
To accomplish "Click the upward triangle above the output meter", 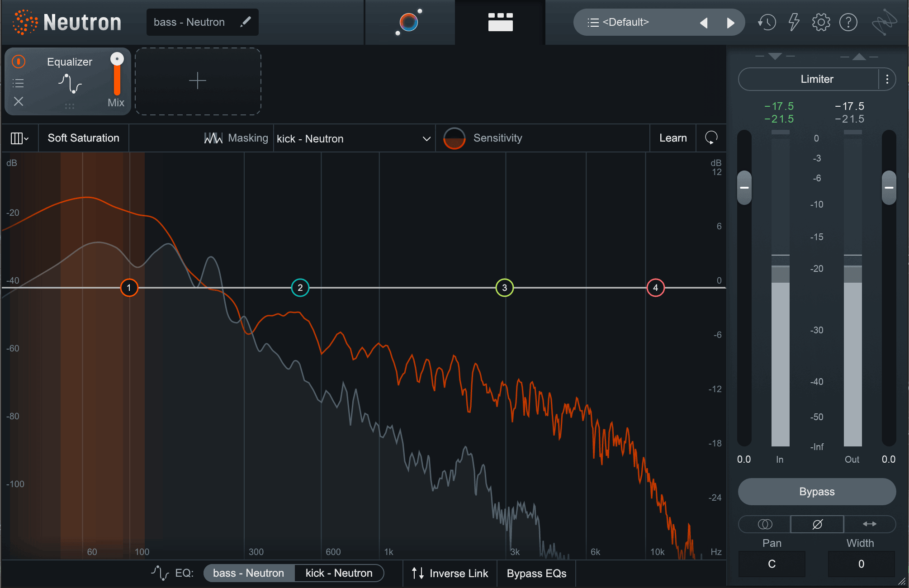I will pyautogui.click(x=859, y=57).
